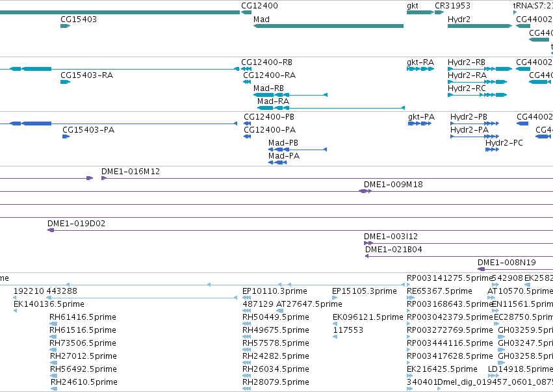Image resolution: width=553 pixels, height=392 pixels.
Task: Select the DME1-016M12 clone label
Action: pyautogui.click(x=131, y=172)
